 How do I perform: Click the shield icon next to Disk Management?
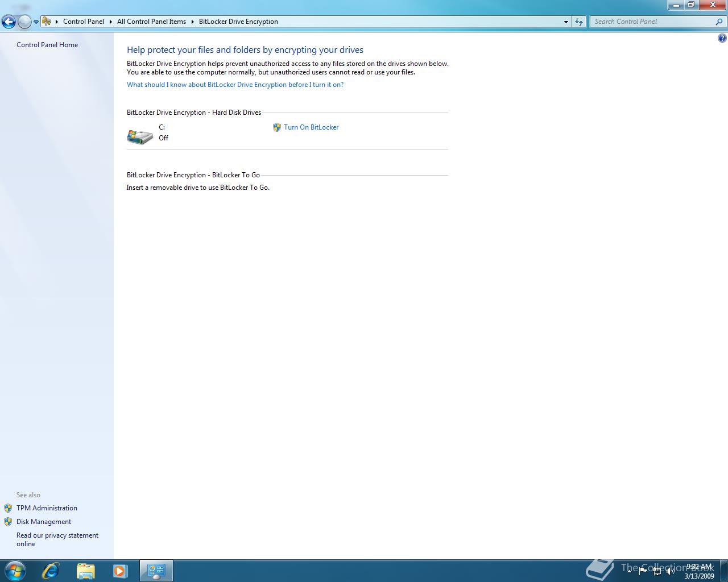[x=8, y=522]
